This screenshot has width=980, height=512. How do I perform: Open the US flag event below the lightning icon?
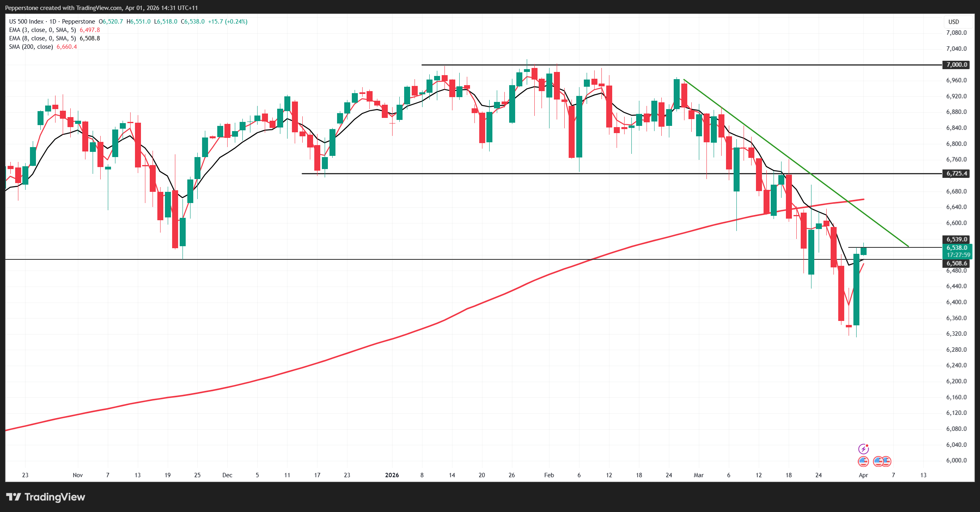pos(863,462)
